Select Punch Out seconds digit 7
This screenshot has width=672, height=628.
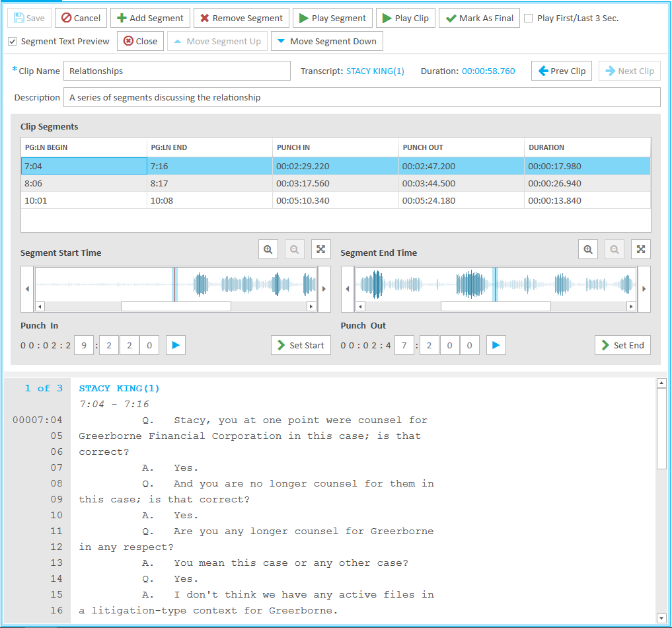pyautogui.click(x=404, y=345)
